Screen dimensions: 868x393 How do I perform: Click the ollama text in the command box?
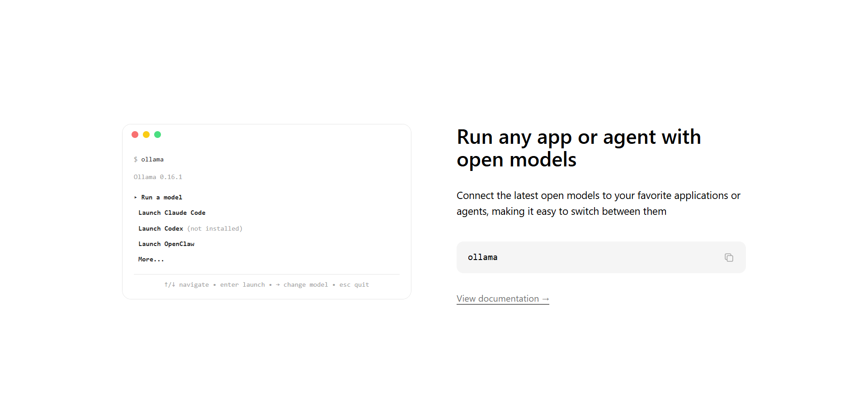pos(482,257)
